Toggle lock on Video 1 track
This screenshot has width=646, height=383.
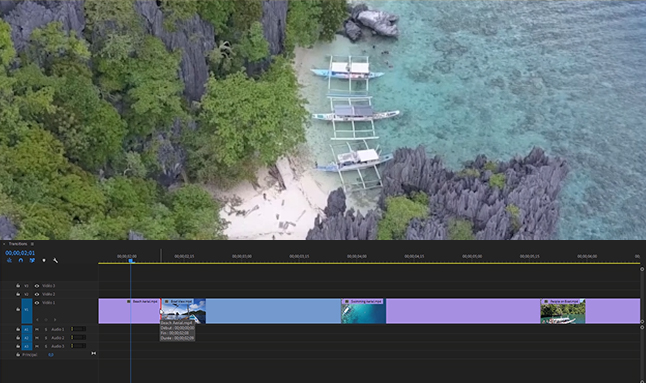(x=18, y=309)
